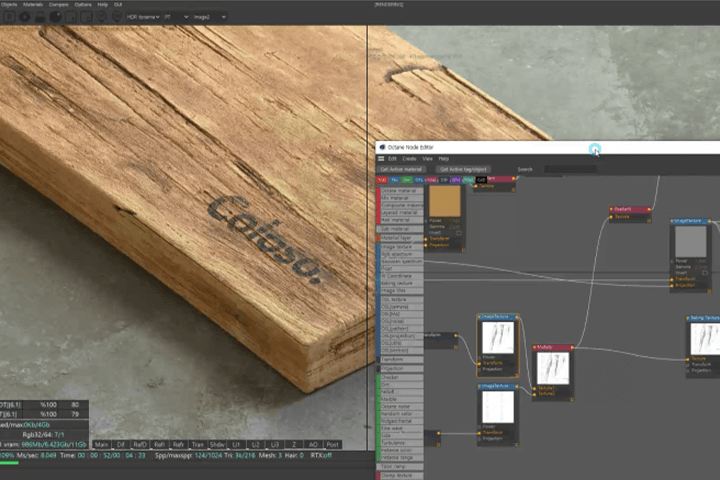
Task: Toggle the red Mat node filter tag
Action: coord(382,180)
